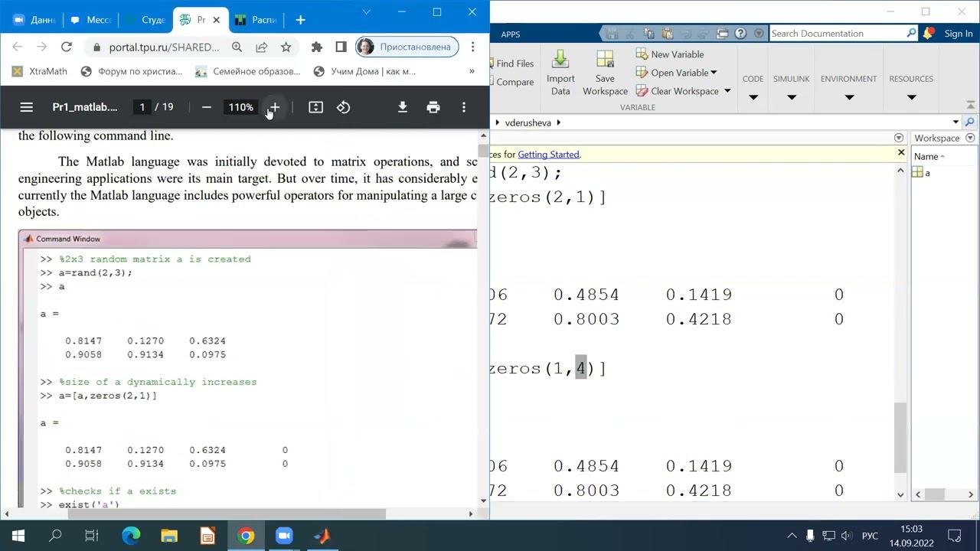Image resolution: width=980 pixels, height=551 pixels.
Task: Open Chrome three-dot menu
Action: click(x=474, y=47)
